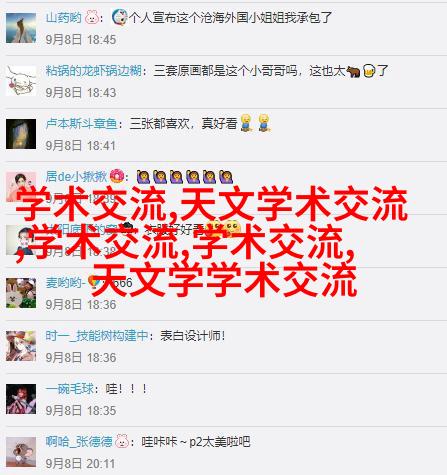Open the 卢本斯斗章鱼 username link
447x475 pixels.
82,124
